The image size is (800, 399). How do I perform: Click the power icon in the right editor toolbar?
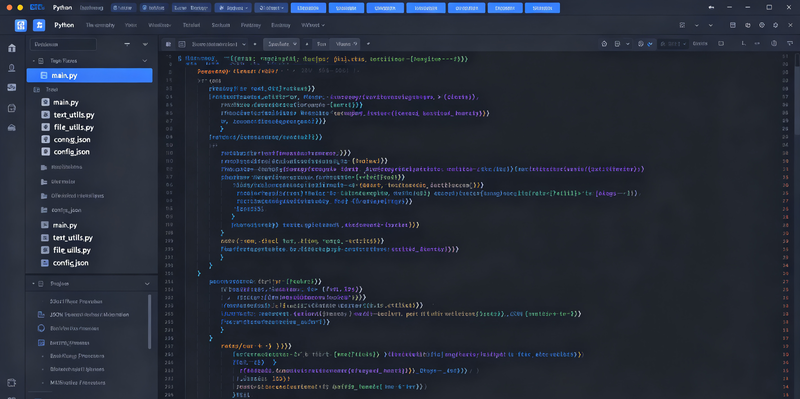tap(774, 44)
